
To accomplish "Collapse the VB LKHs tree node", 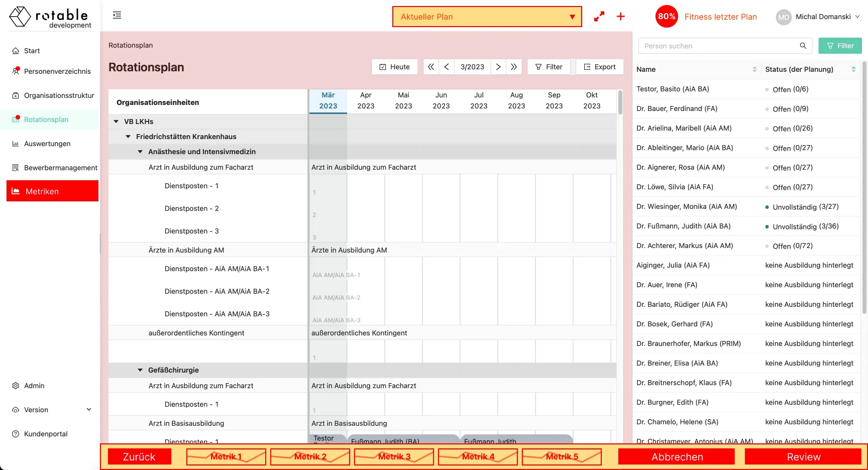I will point(116,122).
